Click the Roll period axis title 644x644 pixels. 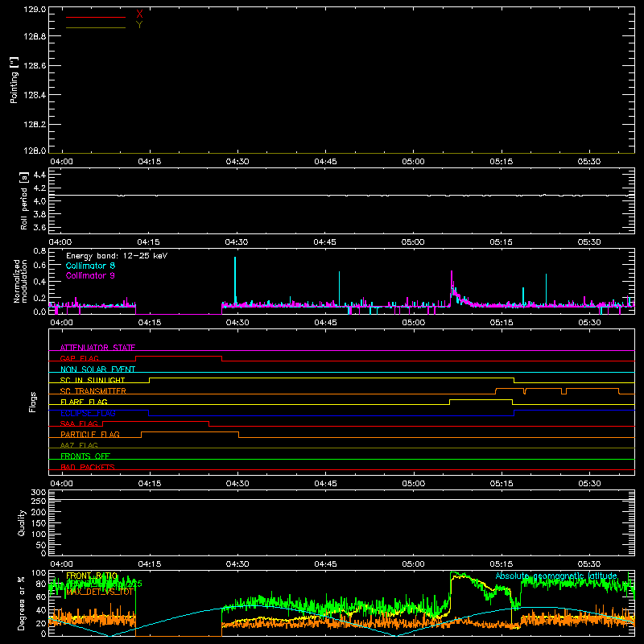24,200
